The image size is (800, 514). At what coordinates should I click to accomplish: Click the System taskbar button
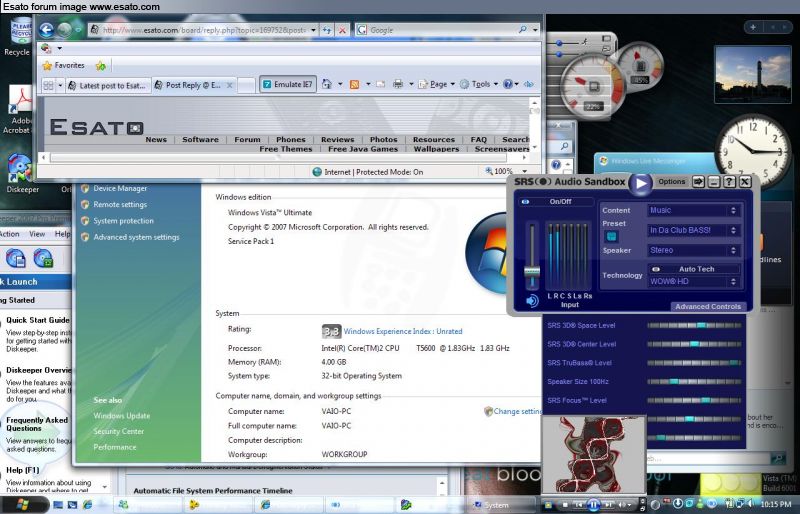pyautogui.click(x=502, y=505)
